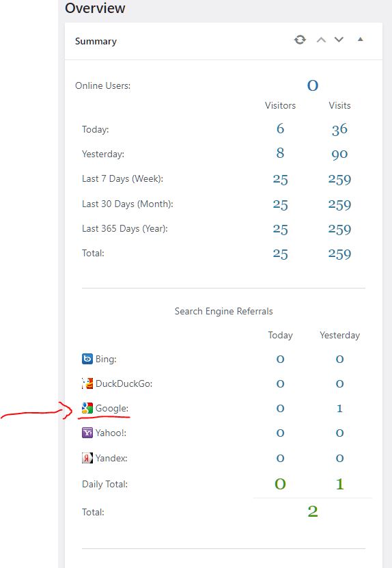The image size is (392, 568).
Task: Open Last 30 Days visits count
Action: click(339, 204)
